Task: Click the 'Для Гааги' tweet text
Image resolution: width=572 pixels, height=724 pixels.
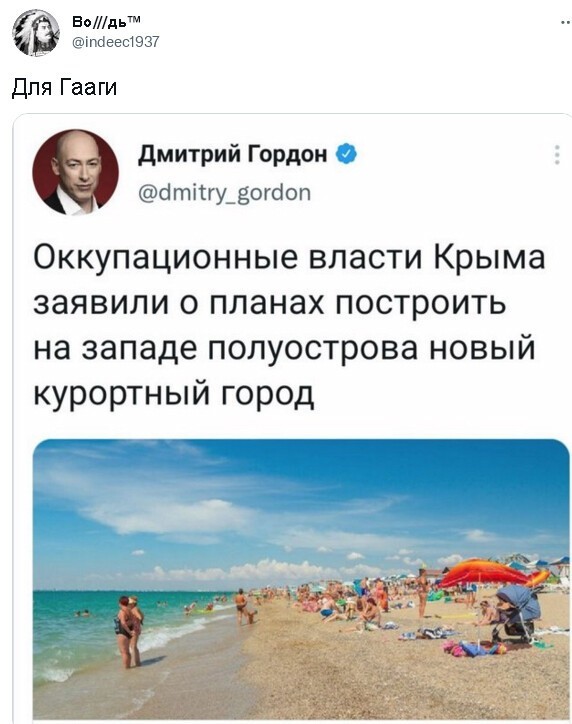Action: (x=64, y=87)
